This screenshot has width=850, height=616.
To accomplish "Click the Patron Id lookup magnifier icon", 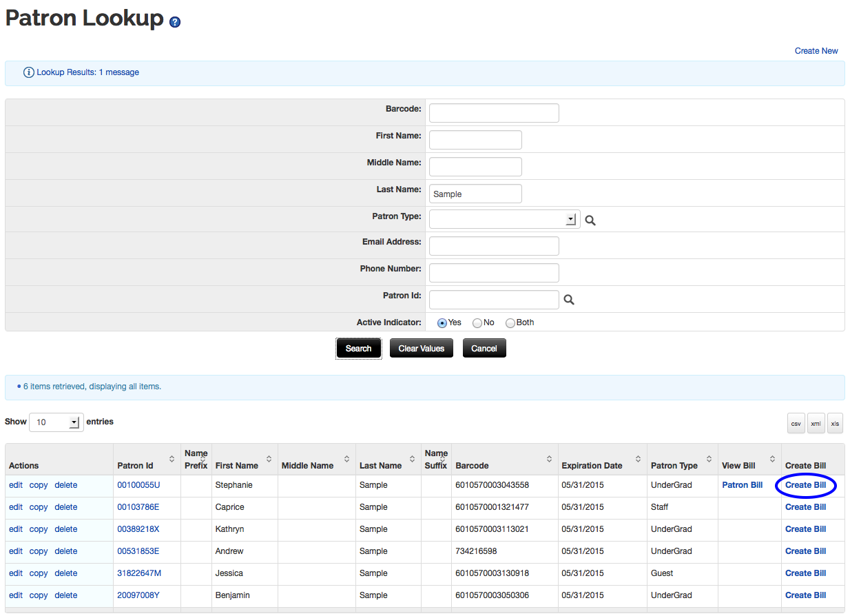I will click(569, 300).
